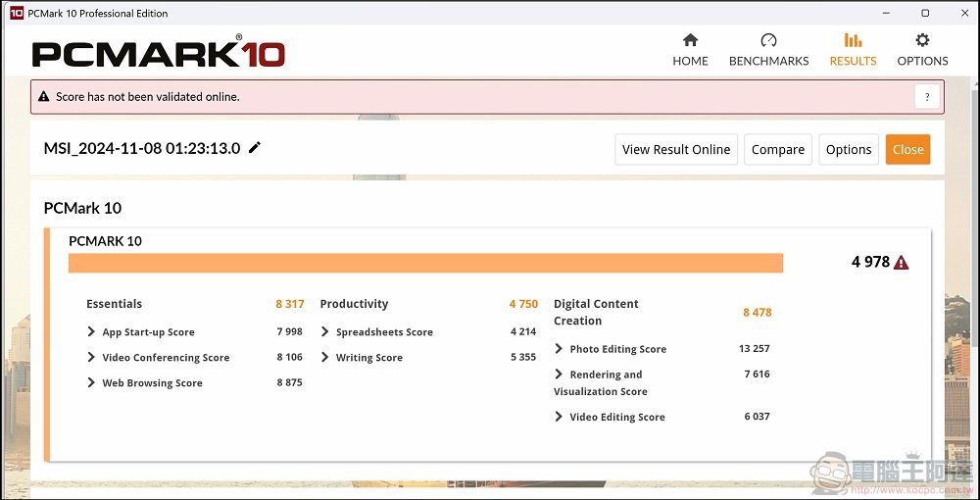Click the Video Editing value 6 037
Viewport: 980px width, 500px height.
pos(757,417)
